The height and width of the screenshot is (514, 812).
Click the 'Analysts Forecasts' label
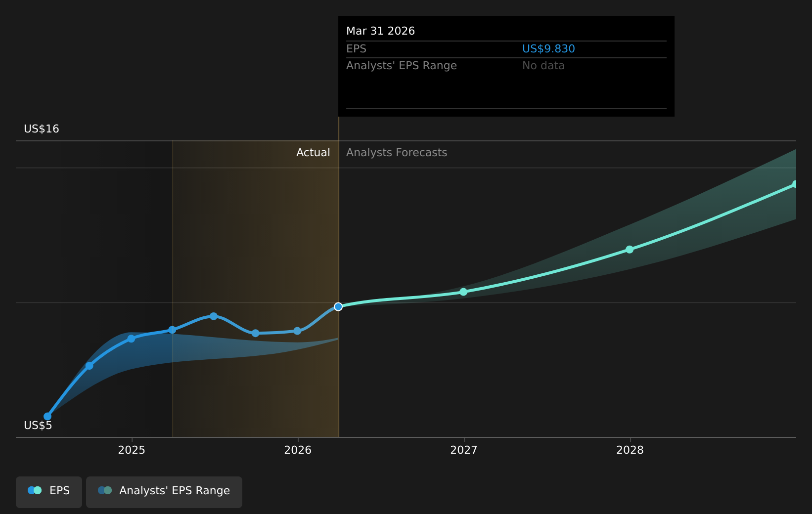point(397,153)
